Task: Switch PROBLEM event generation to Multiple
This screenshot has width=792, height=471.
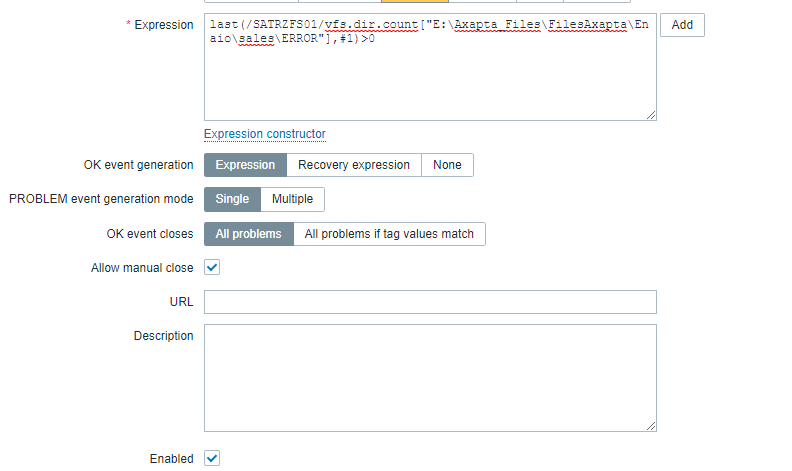Action: [x=292, y=199]
